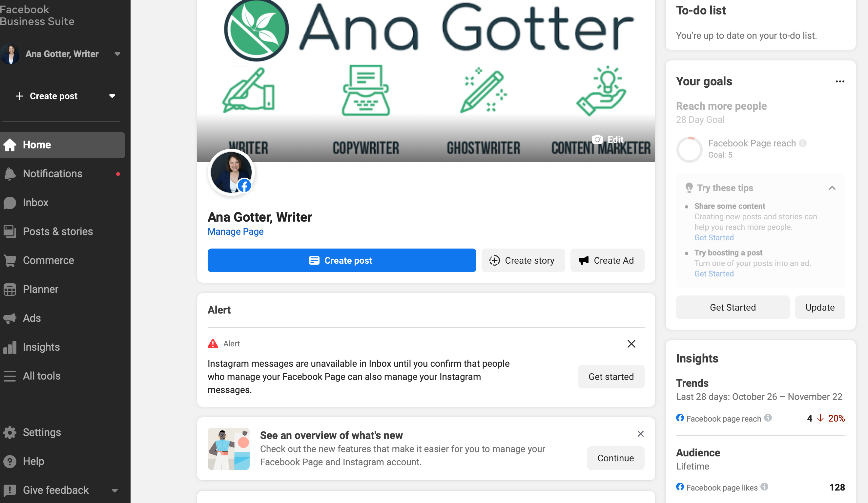This screenshot has height=503, width=868.
Task: Select the Create post blue button
Action: [341, 260]
